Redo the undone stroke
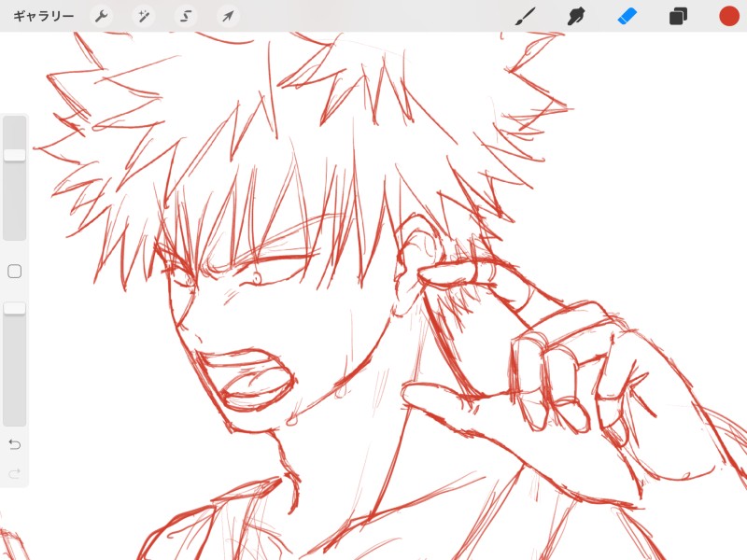747x560 pixels. point(14,473)
